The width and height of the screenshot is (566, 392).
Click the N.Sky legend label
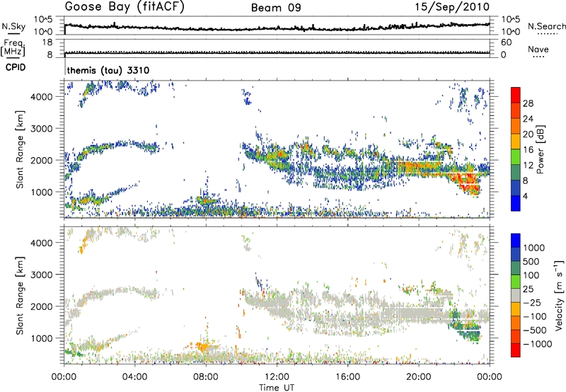[x=13, y=26]
